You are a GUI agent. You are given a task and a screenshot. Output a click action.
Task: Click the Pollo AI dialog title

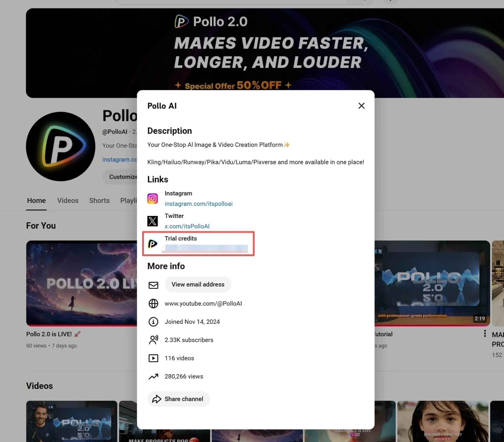[x=162, y=106]
